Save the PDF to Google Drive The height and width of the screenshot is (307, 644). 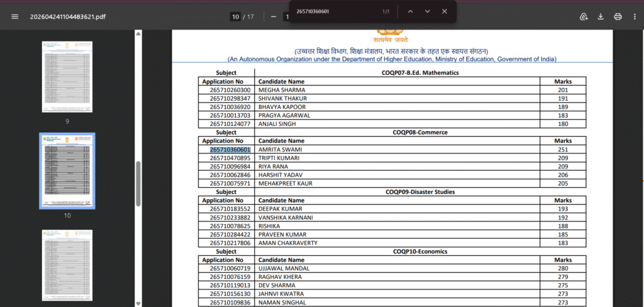[x=584, y=16]
